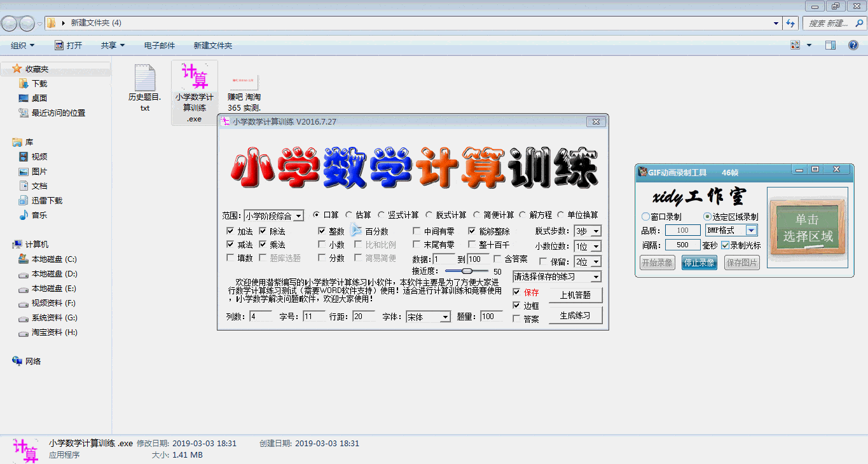The height and width of the screenshot is (464, 868).
Task: Open 本地磁盘 (C:) in sidebar
Action: pos(54,259)
